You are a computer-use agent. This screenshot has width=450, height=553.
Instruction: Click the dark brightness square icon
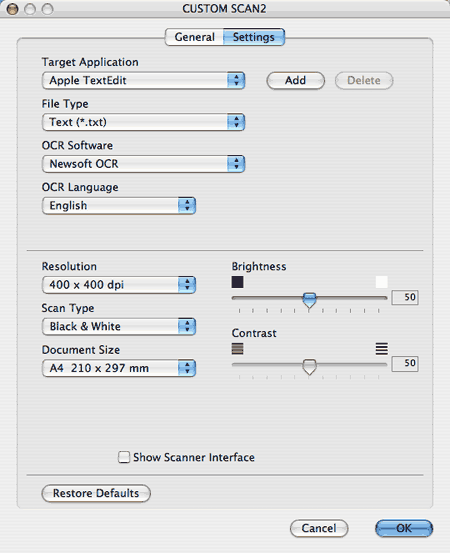click(x=237, y=282)
